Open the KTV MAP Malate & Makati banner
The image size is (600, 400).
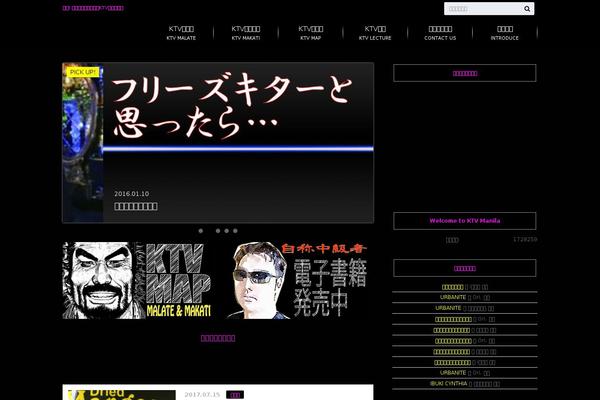pyautogui.click(x=137, y=280)
